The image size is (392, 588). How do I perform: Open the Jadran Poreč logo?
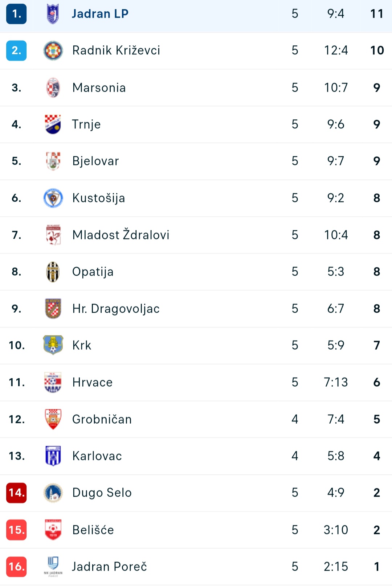[53, 567]
